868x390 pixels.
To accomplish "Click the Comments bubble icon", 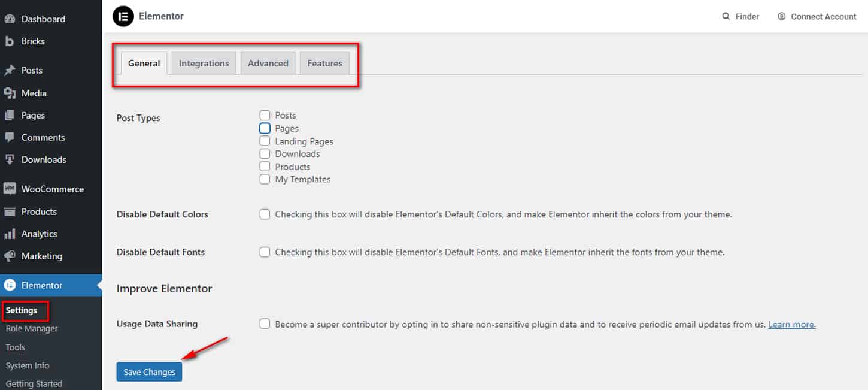I will (x=10, y=137).
